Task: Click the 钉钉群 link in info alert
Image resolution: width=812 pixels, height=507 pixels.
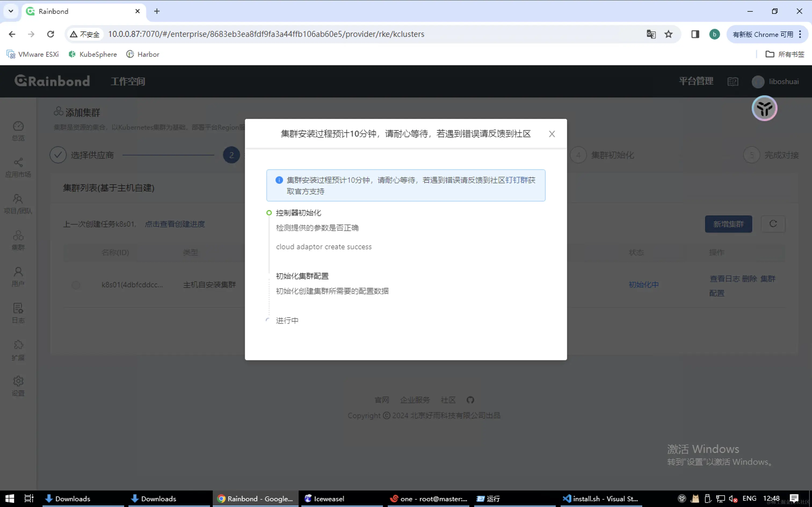Action: click(516, 180)
